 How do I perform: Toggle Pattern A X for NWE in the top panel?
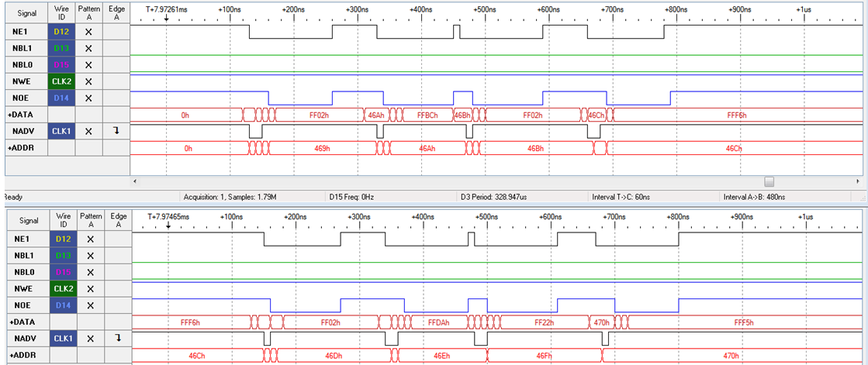pyautogui.click(x=88, y=82)
